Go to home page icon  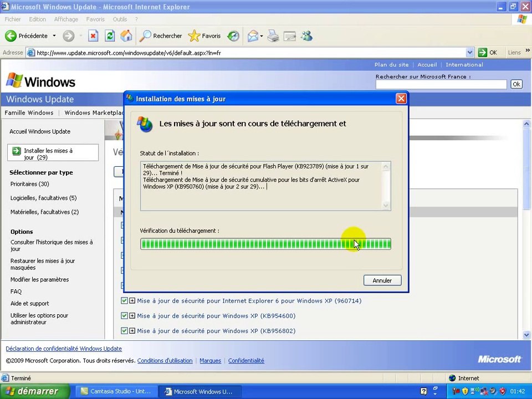click(x=126, y=35)
